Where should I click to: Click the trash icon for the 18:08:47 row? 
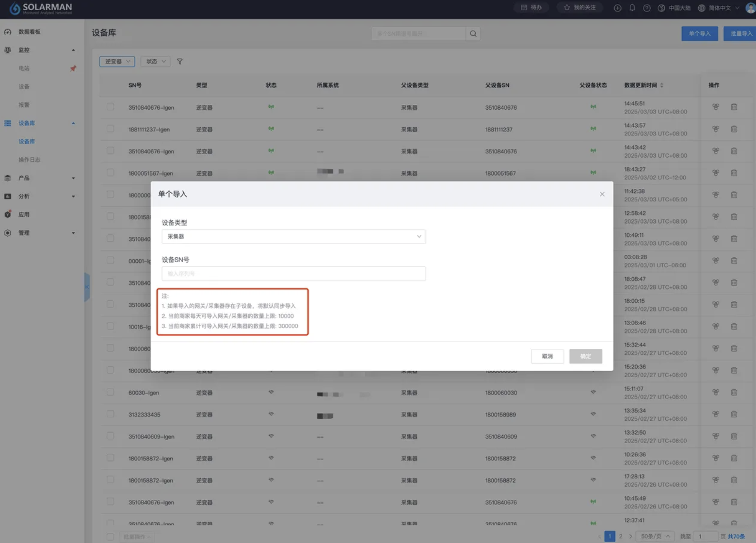pos(734,282)
